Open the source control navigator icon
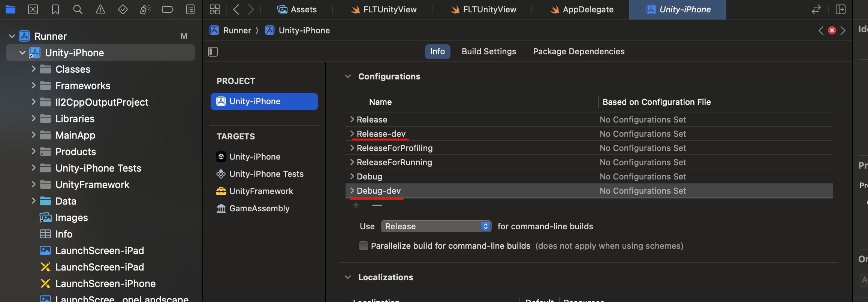Image resolution: width=868 pixels, height=302 pixels. pyautogui.click(x=33, y=9)
